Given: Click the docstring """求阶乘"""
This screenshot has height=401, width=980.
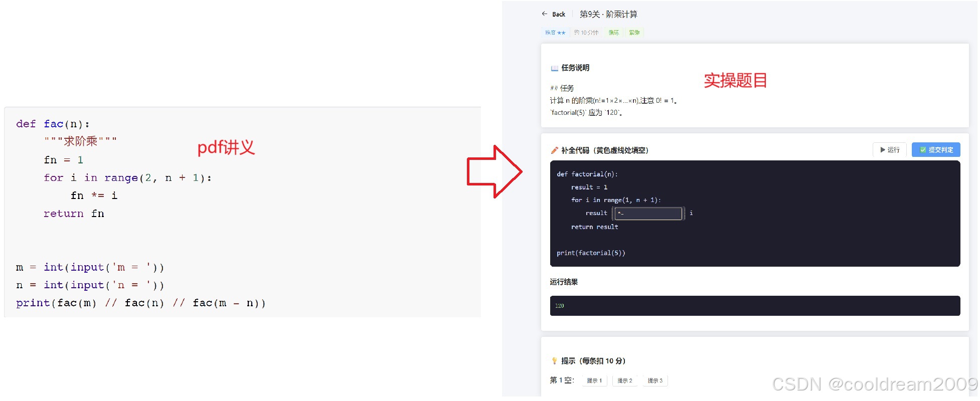Looking at the screenshot, I should click(x=80, y=141).
